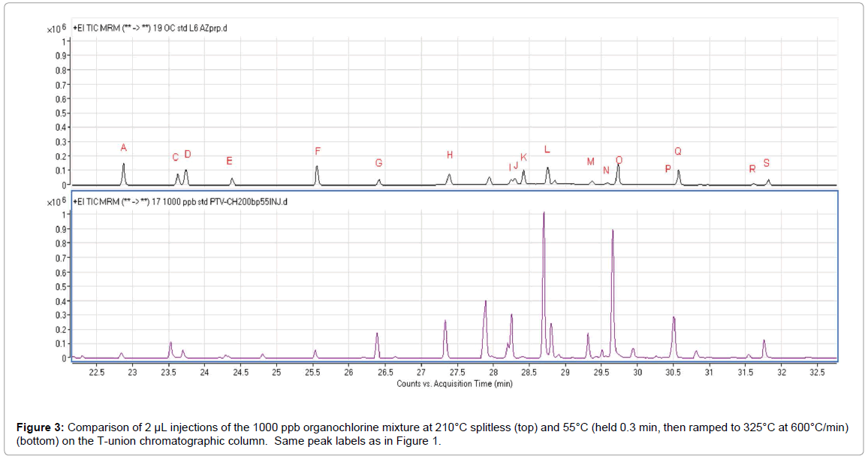Click peak label A in top chromatogram
Image resolution: width=868 pixels, height=459 pixels.
pos(124,147)
